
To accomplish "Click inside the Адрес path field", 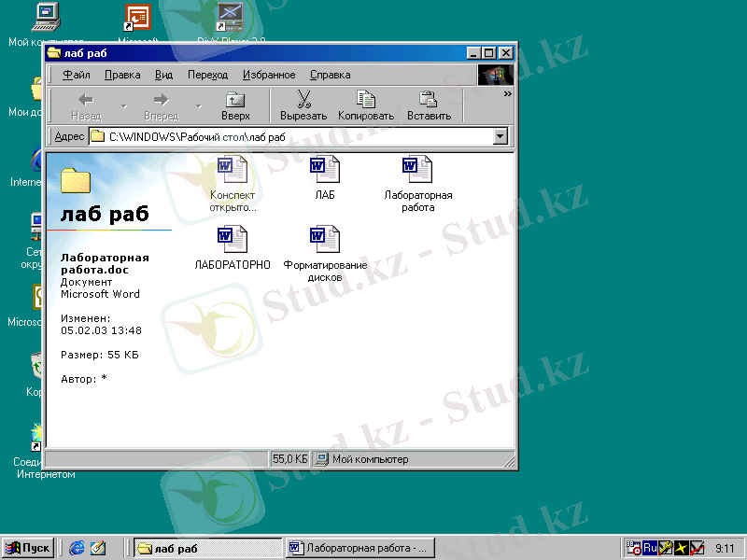I will 299,137.
